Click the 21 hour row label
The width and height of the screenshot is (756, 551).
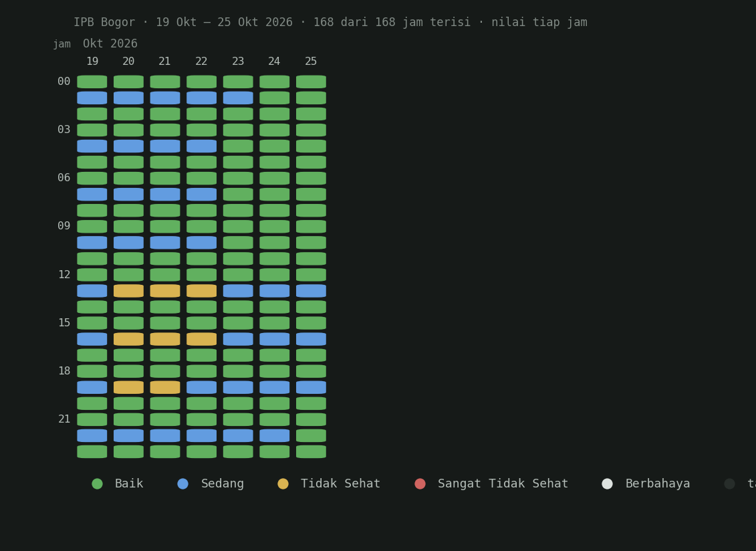click(64, 419)
